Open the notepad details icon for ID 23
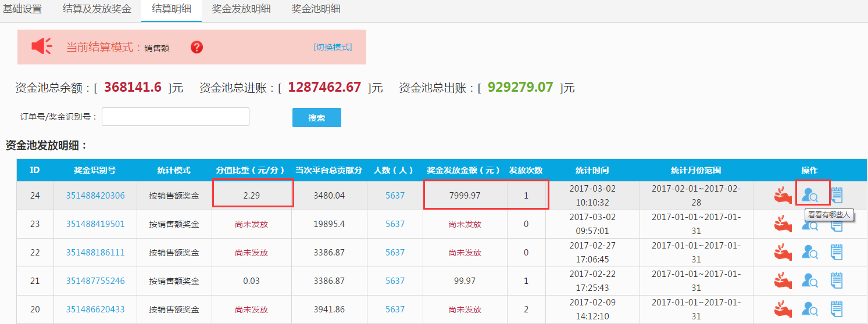 click(x=837, y=224)
